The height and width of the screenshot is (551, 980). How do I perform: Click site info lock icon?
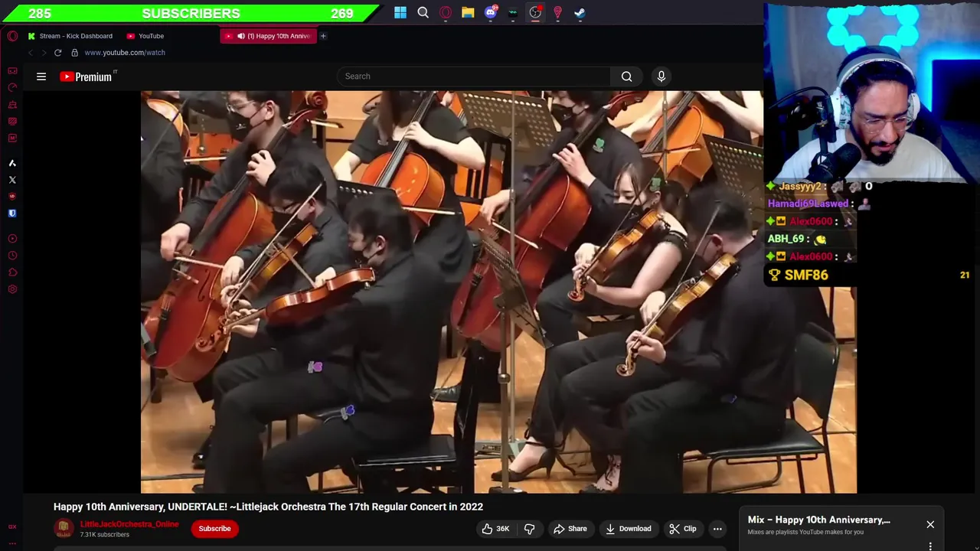coord(74,53)
